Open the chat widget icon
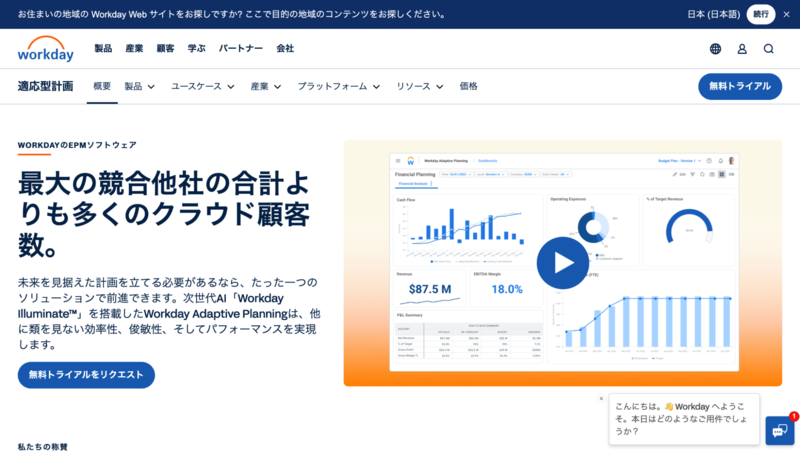Screen dimensions: 800x451 (780, 431)
